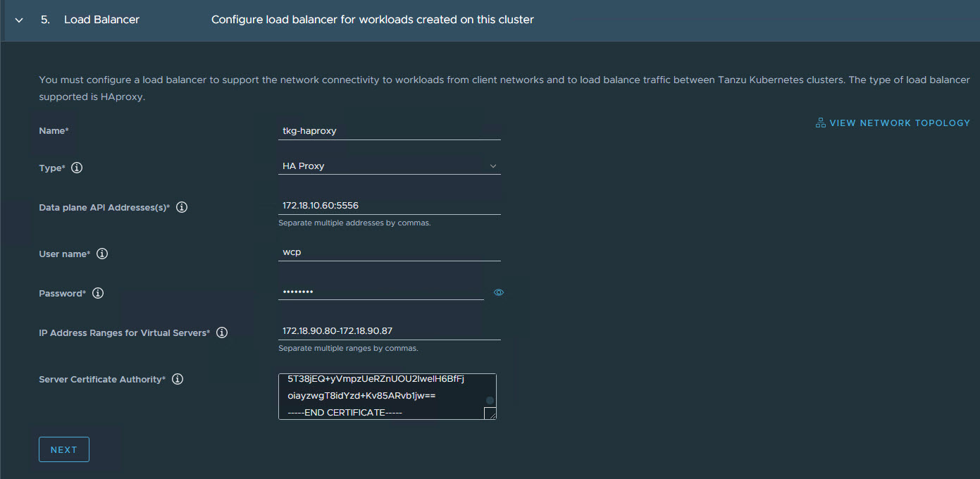Click info icon for Server Certificate Authority
The height and width of the screenshot is (479, 980).
coord(178,379)
